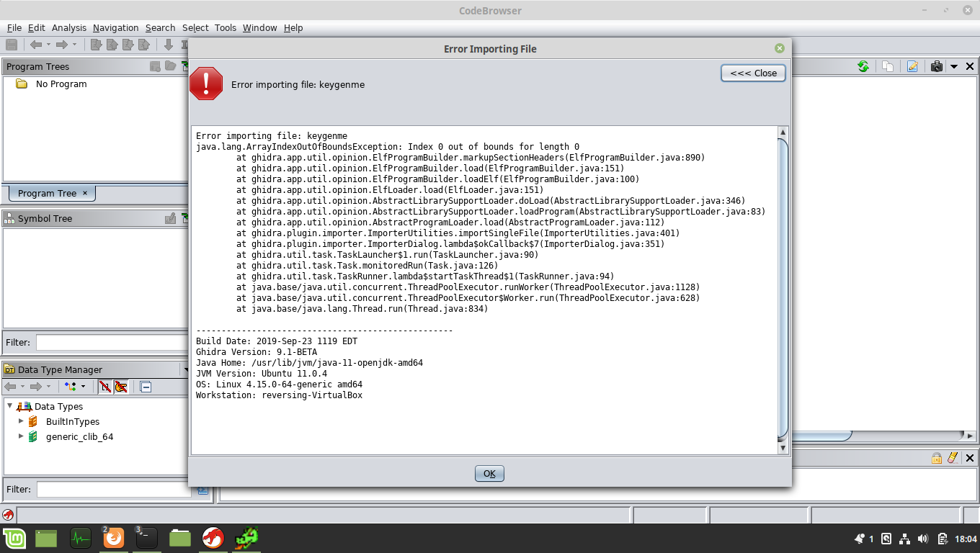Image resolution: width=980 pixels, height=553 pixels.
Task: Click the second document up-arrow toolbar icon
Action: pos(112,45)
